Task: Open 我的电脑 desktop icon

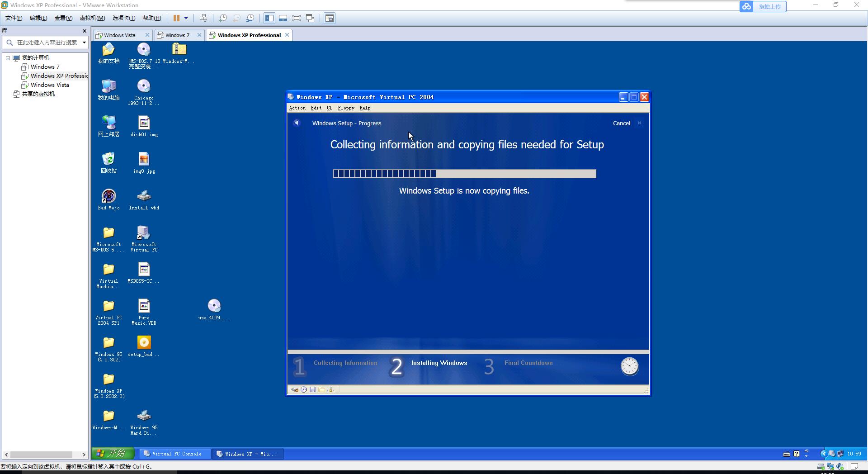Action: [x=108, y=90]
